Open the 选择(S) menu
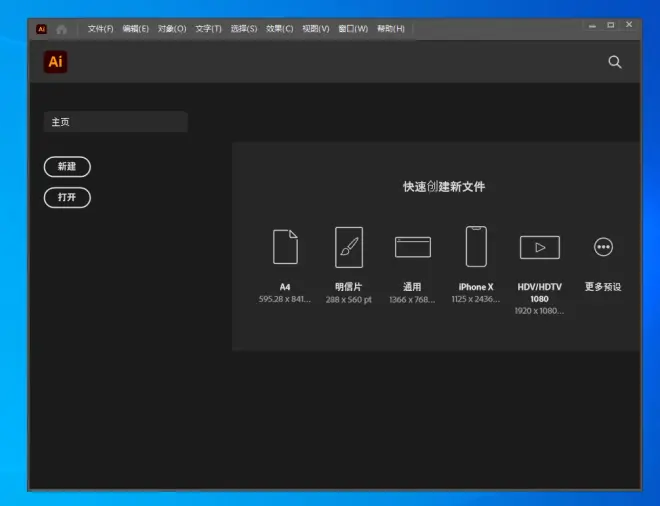660x506 pixels. pos(244,29)
